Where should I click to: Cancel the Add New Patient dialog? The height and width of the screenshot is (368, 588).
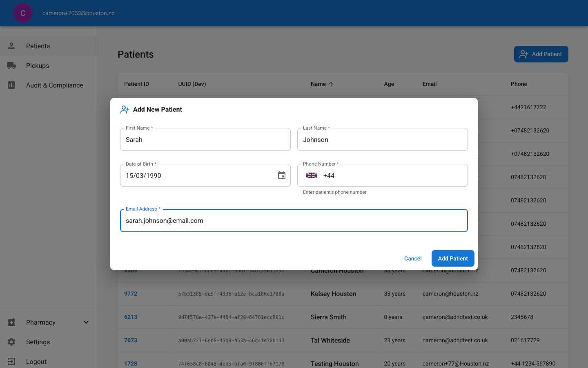[x=413, y=258]
